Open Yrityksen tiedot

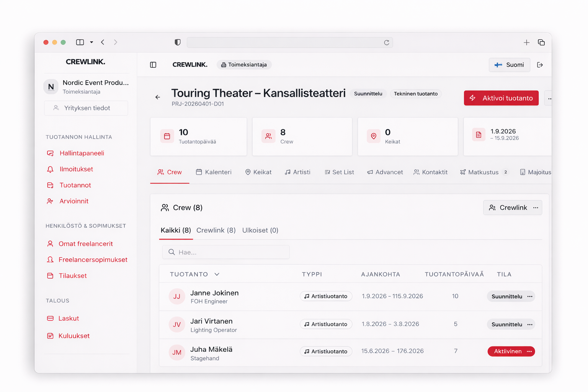point(86,108)
